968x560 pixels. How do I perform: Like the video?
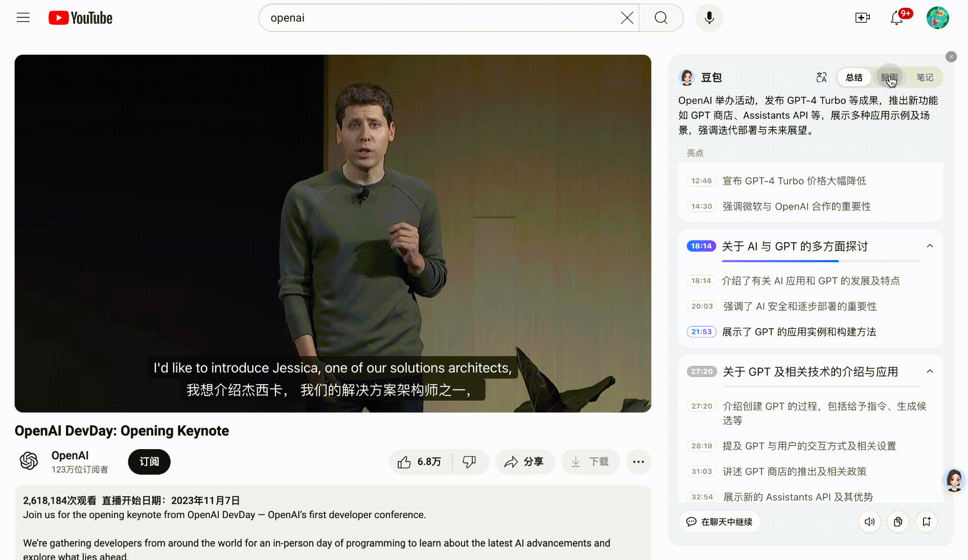coord(419,462)
